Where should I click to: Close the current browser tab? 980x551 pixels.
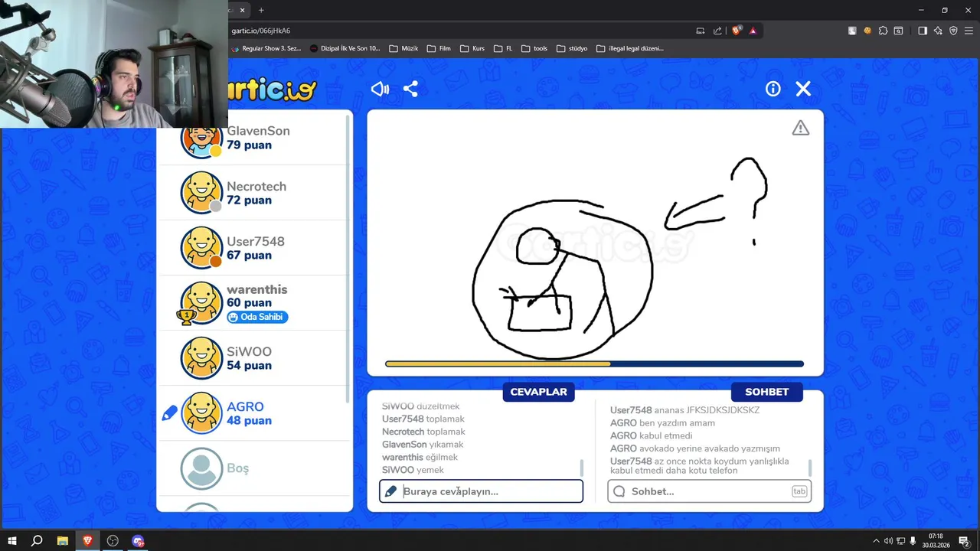pyautogui.click(x=243, y=10)
